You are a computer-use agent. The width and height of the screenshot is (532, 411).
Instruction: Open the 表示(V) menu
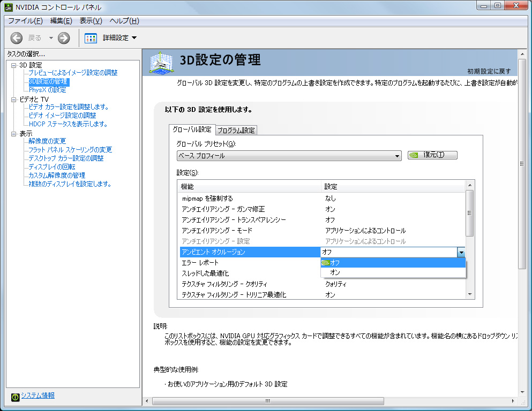pyautogui.click(x=91, y=21)
